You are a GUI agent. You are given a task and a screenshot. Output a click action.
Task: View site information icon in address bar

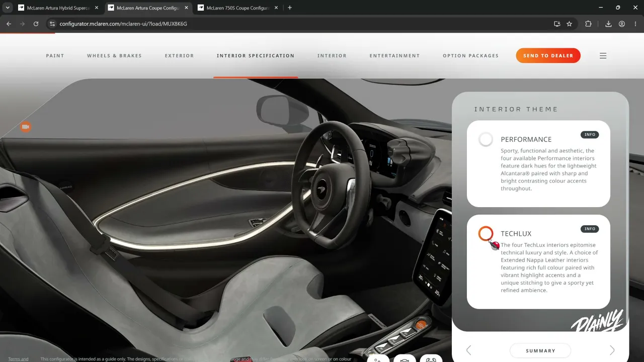coord(51,24)
